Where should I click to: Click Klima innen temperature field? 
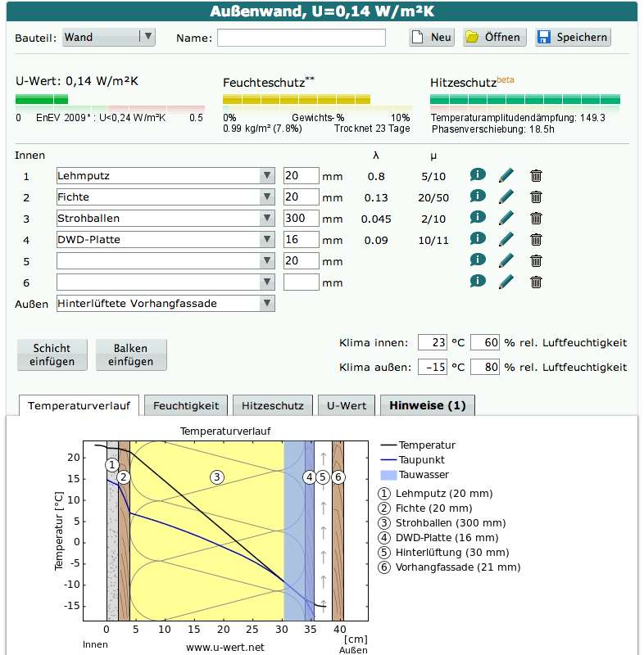[433, 342]
